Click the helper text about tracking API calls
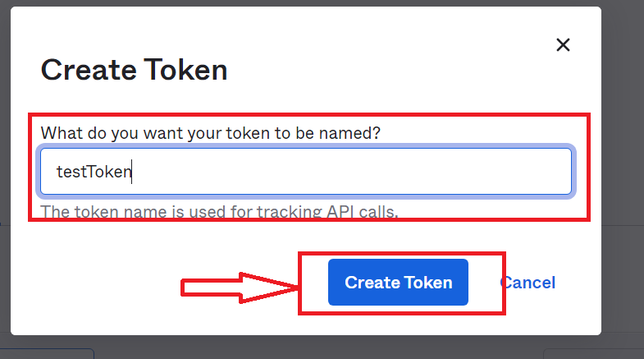 pyautogui.click(x=219, y=212)
